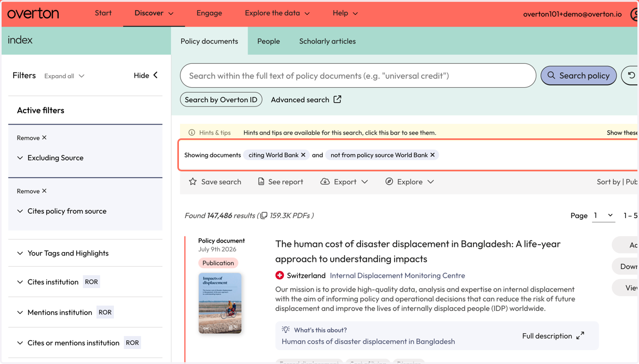Click the Sort by control
The width and height of the screenshot is (639, 364).
point(617,181)
